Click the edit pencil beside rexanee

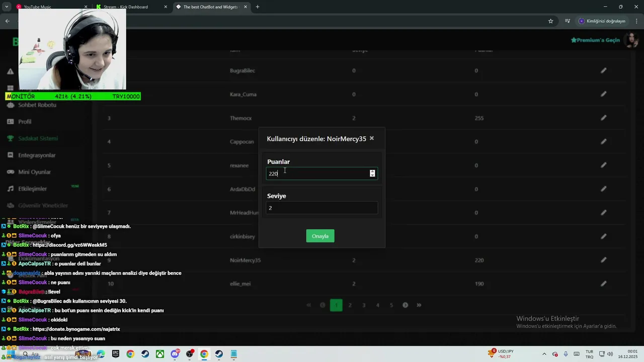pos(604,165)
